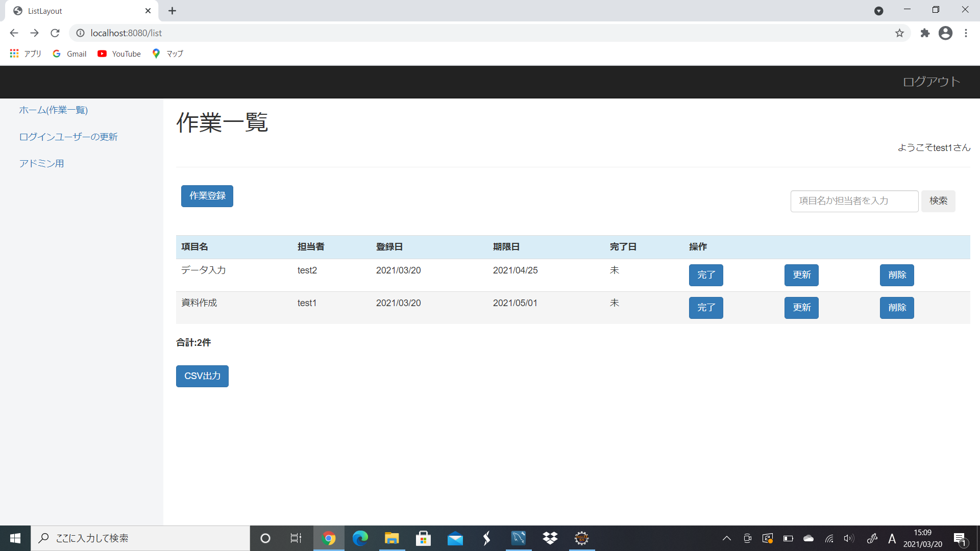
Task: Click the browser forward arrow
Action: pos(34,33)
